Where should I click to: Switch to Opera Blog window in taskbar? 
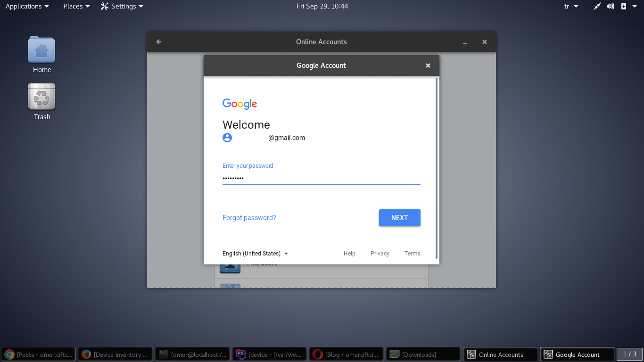click(347, 354)
